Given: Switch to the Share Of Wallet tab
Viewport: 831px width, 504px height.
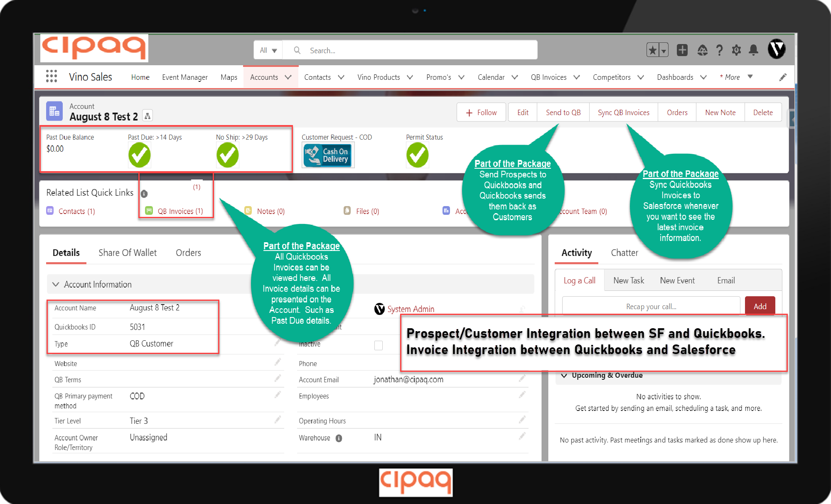Looking at the screenshot, I should click(x=127, y=253).
